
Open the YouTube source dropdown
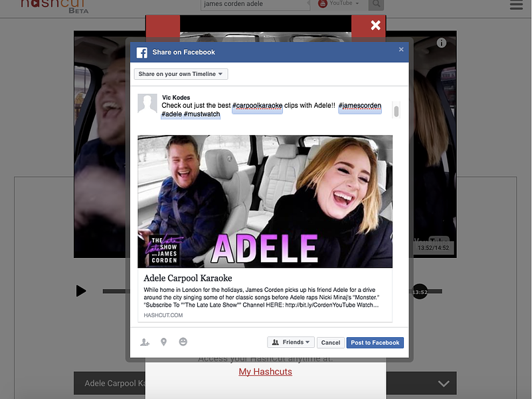coord(338,4)
